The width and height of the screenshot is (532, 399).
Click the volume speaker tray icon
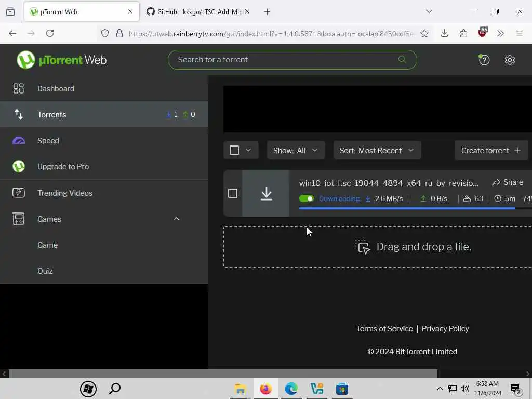point(465,389)
